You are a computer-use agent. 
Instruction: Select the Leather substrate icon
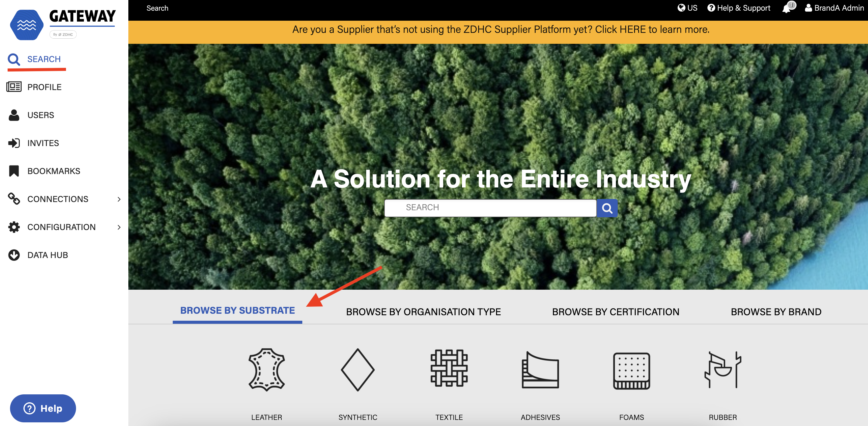(266, 370)
